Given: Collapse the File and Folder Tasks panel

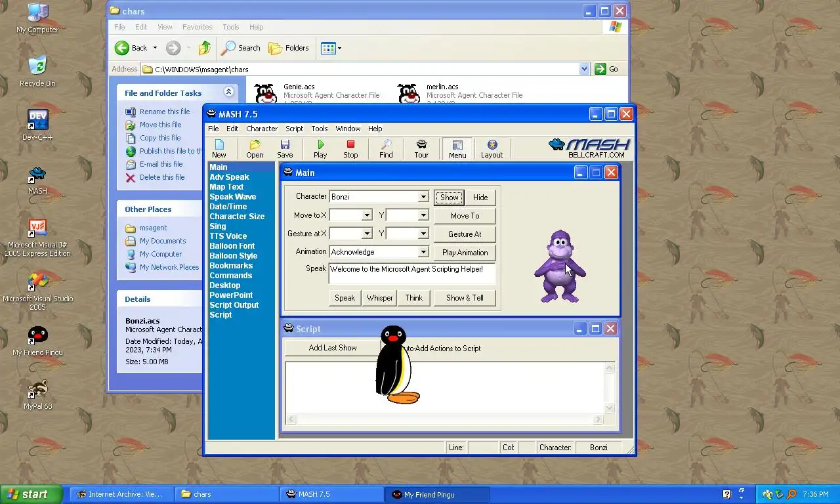Looking at the screenshot, I should click(x=228, y=92).
